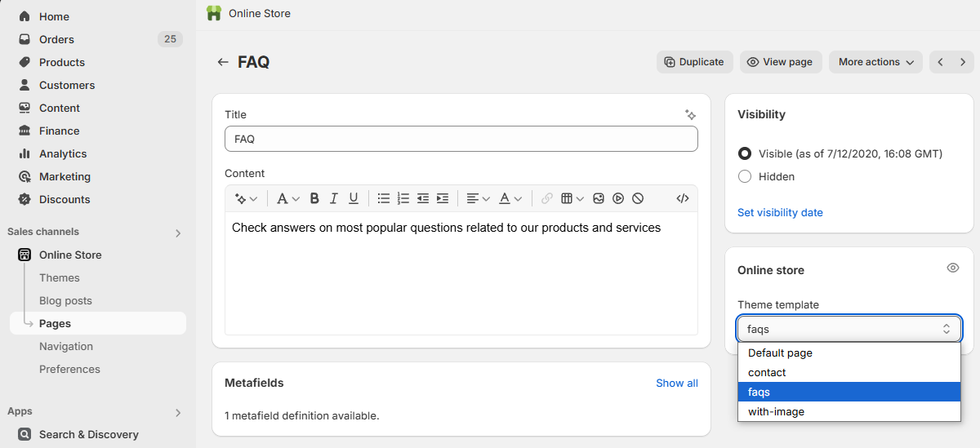Choose Default page template option
The width and height of the screenshot is (980, 448).
(x=849, y=353)
